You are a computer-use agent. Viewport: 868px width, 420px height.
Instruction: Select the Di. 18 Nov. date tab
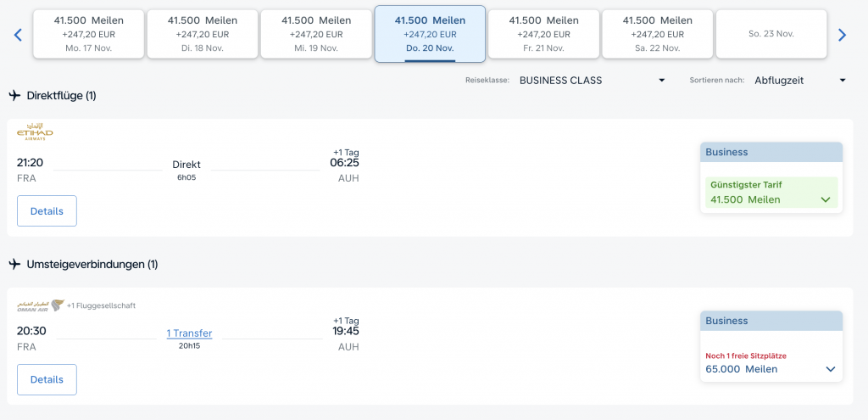203,34
